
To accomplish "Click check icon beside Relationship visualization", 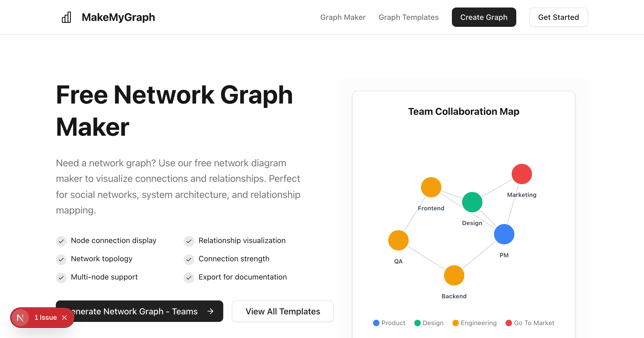I will tap(189, 241).
